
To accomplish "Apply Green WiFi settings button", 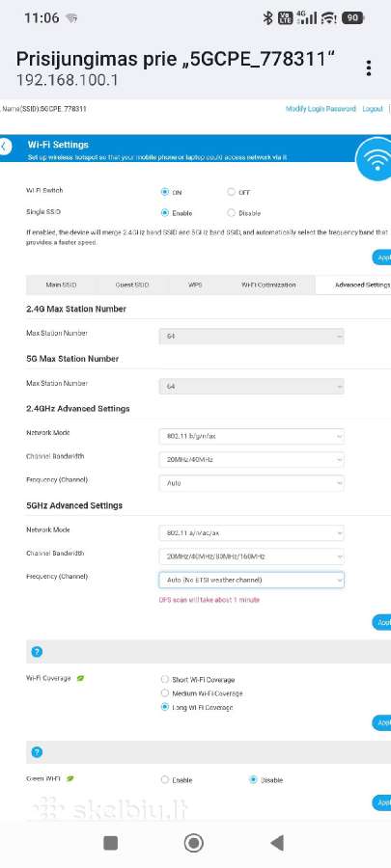I will pyautogui.click(x=381, y=802).
